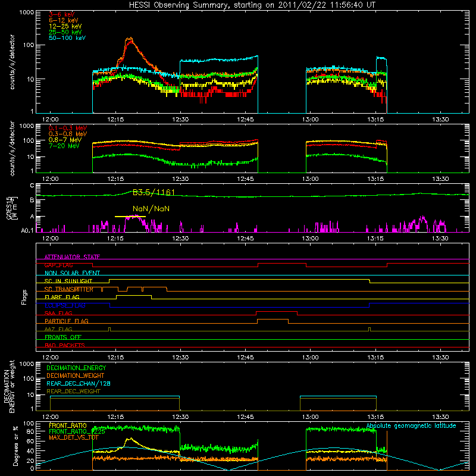Select the 25-50 keV legend label
Viewport: 476px width, 476px height.
[65, 32]
